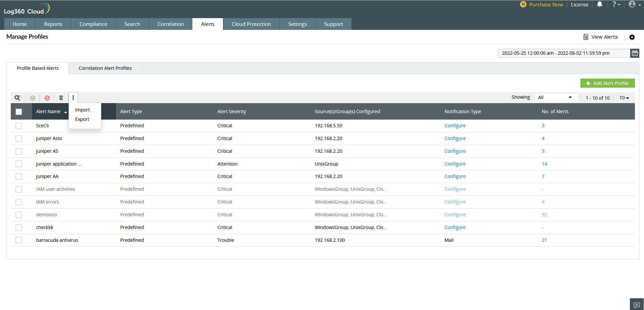Click the red disable profile icon
This screenshot has width=644, height=310.
[47, 98]
